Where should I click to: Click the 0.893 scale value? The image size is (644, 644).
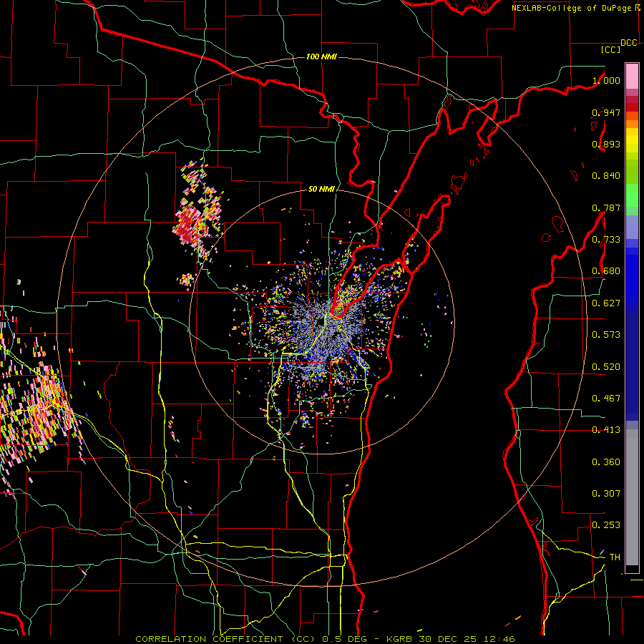pyautogui.click(x=606, y=144)
